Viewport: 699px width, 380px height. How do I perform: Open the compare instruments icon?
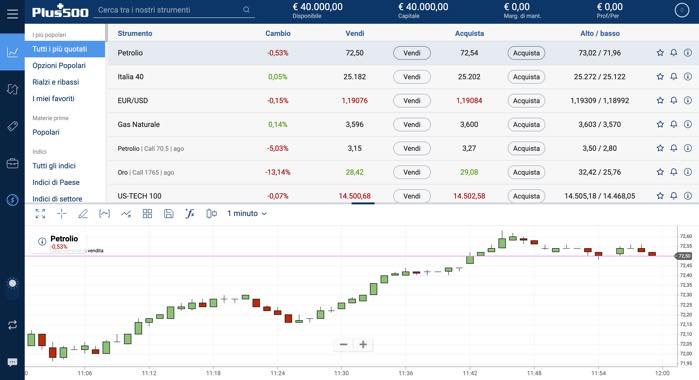(211, 214)
